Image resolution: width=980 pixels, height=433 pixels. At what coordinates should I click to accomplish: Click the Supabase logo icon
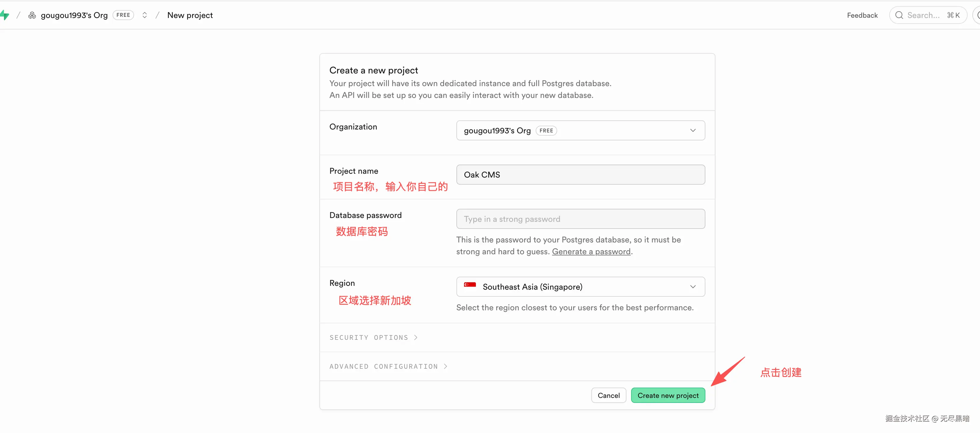(x=4, y=15)
